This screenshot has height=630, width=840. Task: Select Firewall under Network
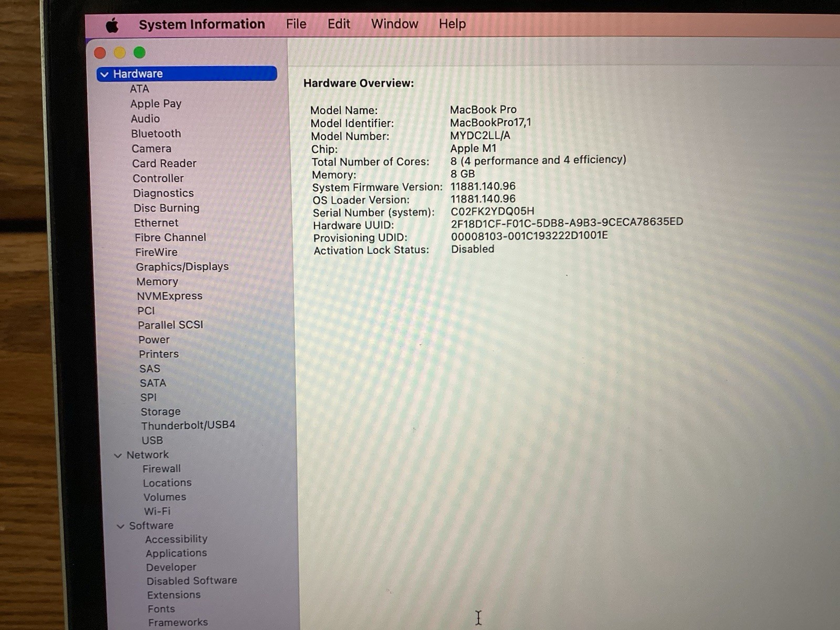pos(162,468)
